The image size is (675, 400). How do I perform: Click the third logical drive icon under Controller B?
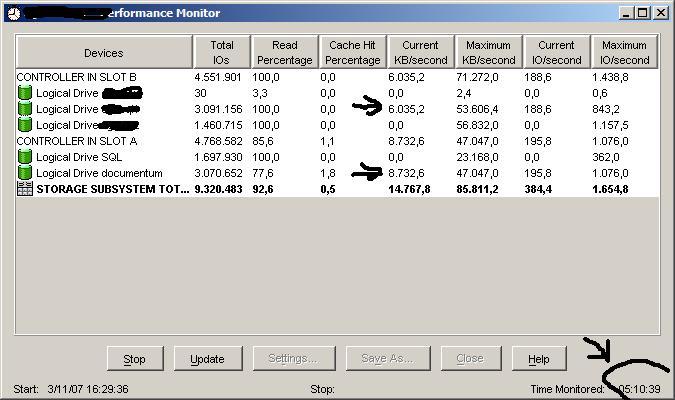(x=25, y=125)
